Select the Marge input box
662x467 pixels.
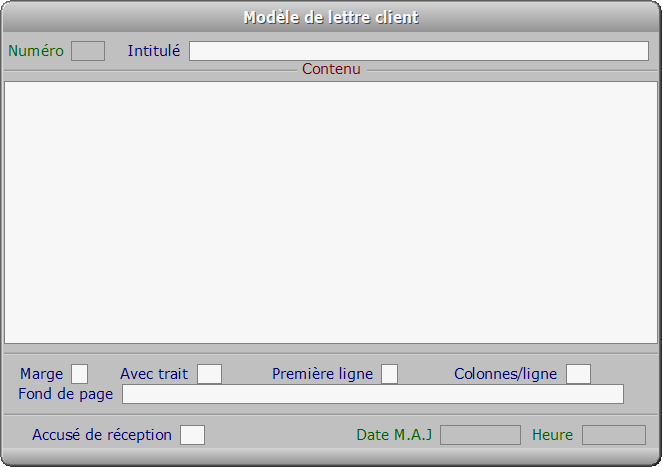tap(79, 374)
